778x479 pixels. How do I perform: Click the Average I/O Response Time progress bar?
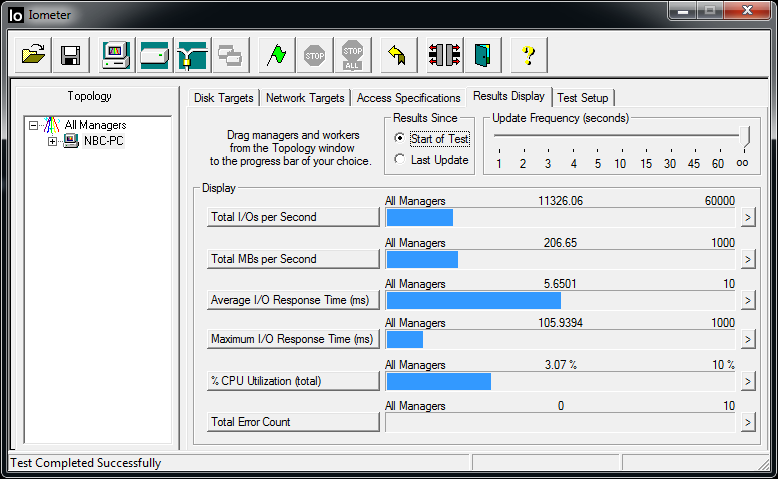tap(561, 300)
